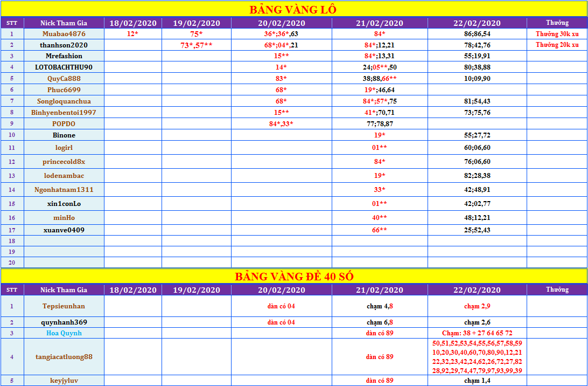
Task: Select the '19*;46,64' cell
Action: [x=380, y=89]
